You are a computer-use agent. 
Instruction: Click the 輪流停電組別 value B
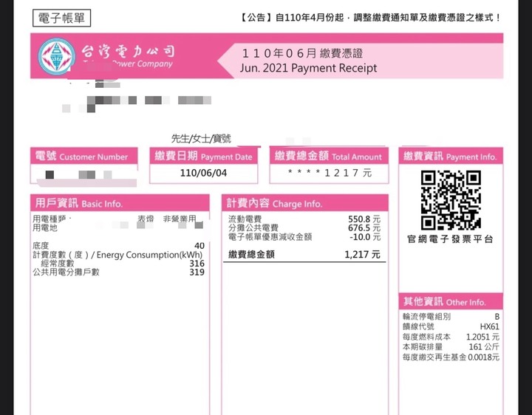pos(497,317)
